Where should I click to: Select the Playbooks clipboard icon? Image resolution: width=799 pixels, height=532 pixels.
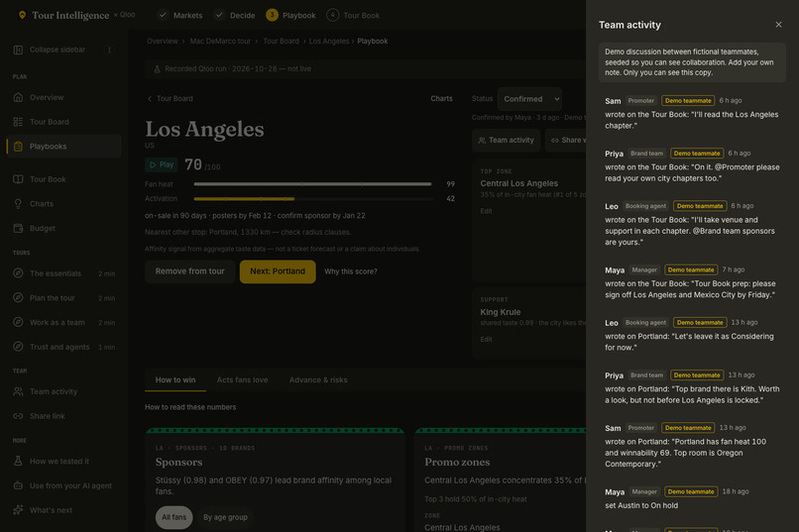pyautogui.click(x=19, y=146)
